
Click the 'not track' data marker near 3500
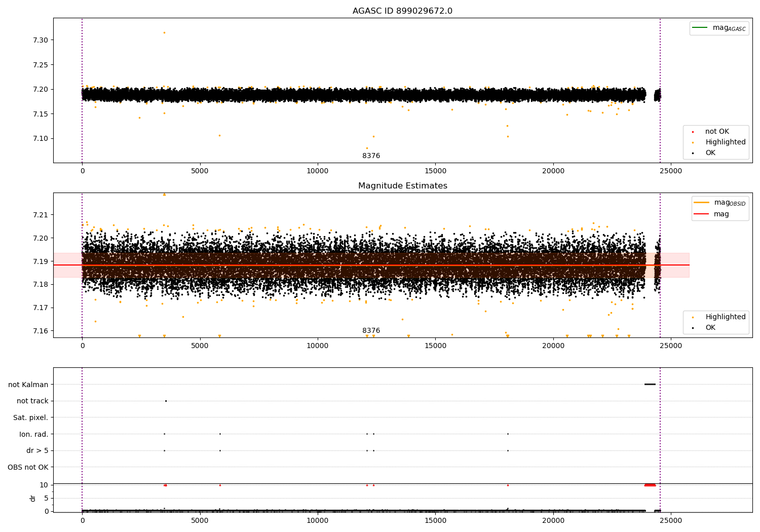[x=166, y=401]
